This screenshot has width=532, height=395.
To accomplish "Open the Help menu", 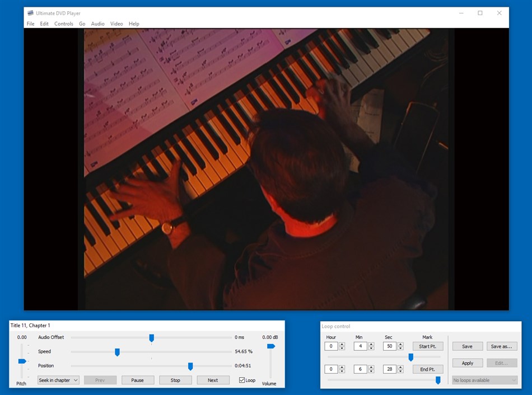I will click(x=134, y=23).
